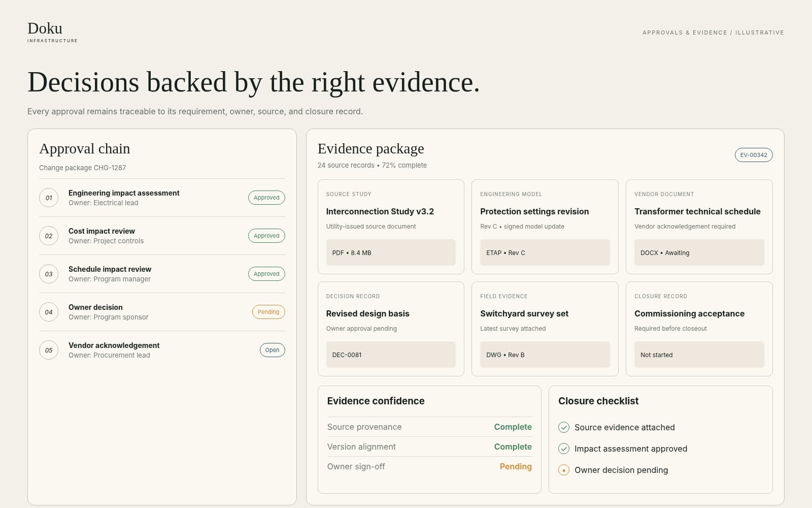812x508 pixels.
Task: Select the 03 step circle for Schedule impact review
Action: (x=49, y=274)
